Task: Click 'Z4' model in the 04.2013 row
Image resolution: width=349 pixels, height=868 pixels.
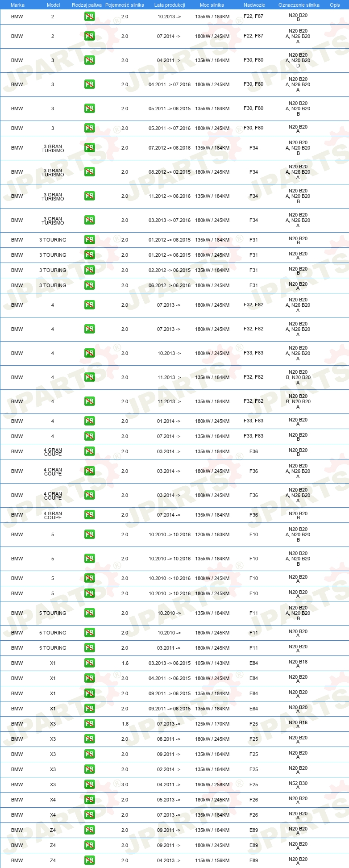Action: pos(53,860)
